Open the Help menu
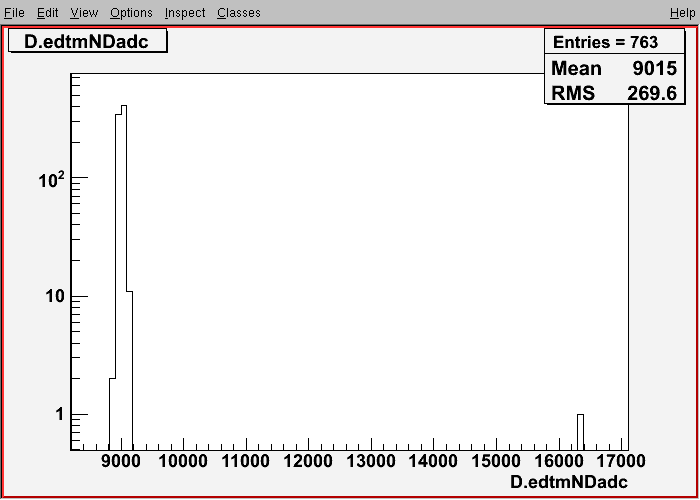 point(683,13)
